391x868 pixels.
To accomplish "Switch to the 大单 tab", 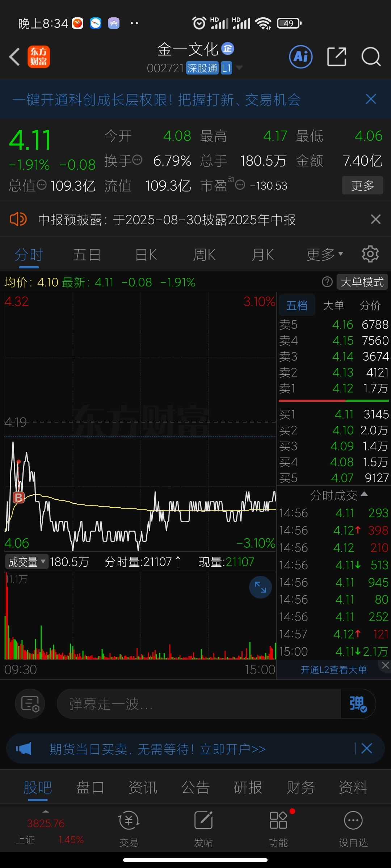I will pos(333,306).
